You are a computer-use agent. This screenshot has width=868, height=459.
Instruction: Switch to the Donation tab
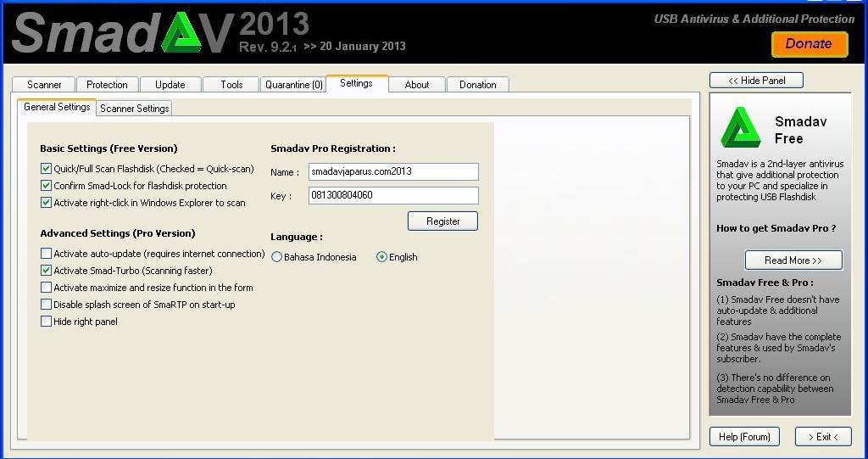[x=478, y=84]
